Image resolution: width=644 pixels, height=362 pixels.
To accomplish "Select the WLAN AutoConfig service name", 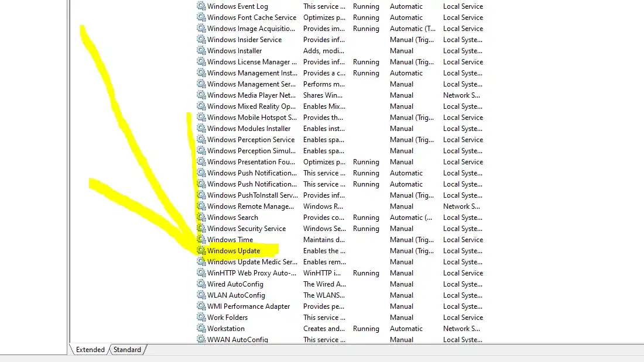I will (x=236, y=295).
